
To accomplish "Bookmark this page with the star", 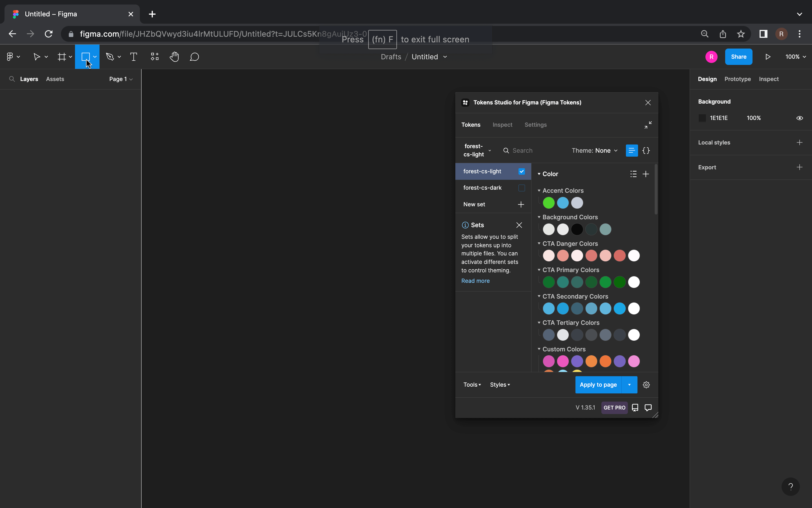I will click(741, 34).
